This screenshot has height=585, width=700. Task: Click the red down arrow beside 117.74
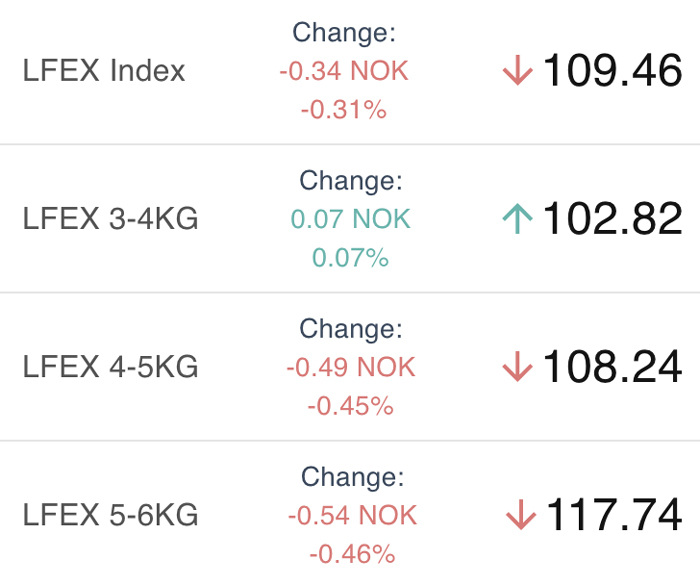click(521, 515)
